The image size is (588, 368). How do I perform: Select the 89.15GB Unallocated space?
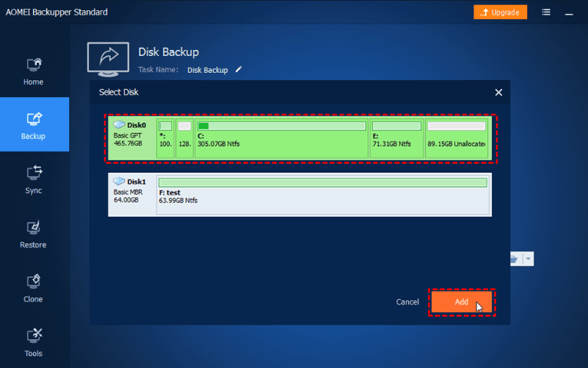pyautogui.click(x=456, y=139)
